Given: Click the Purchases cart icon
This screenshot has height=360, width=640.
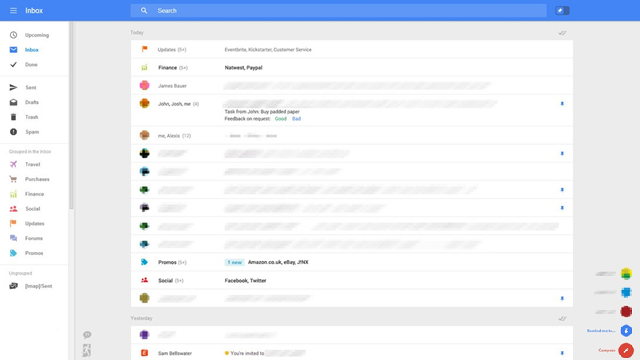Looking at the screenshot, I should [13, 179].
